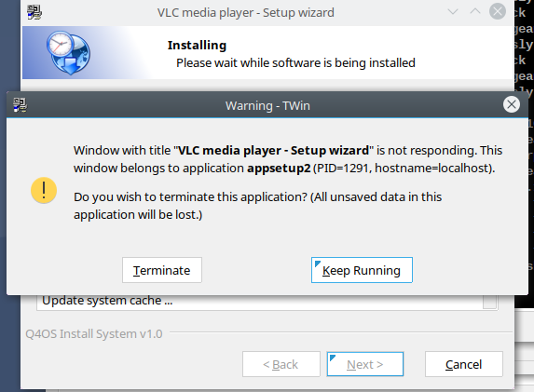Click the Cancel button in the wizard
The image size is (534, 392).
pos(464,364)
